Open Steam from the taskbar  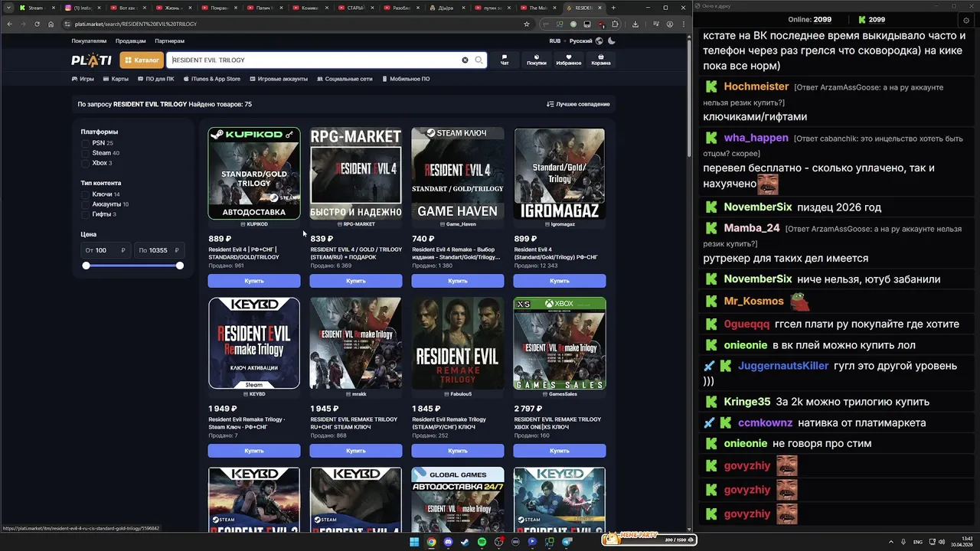tap(465, 542)
